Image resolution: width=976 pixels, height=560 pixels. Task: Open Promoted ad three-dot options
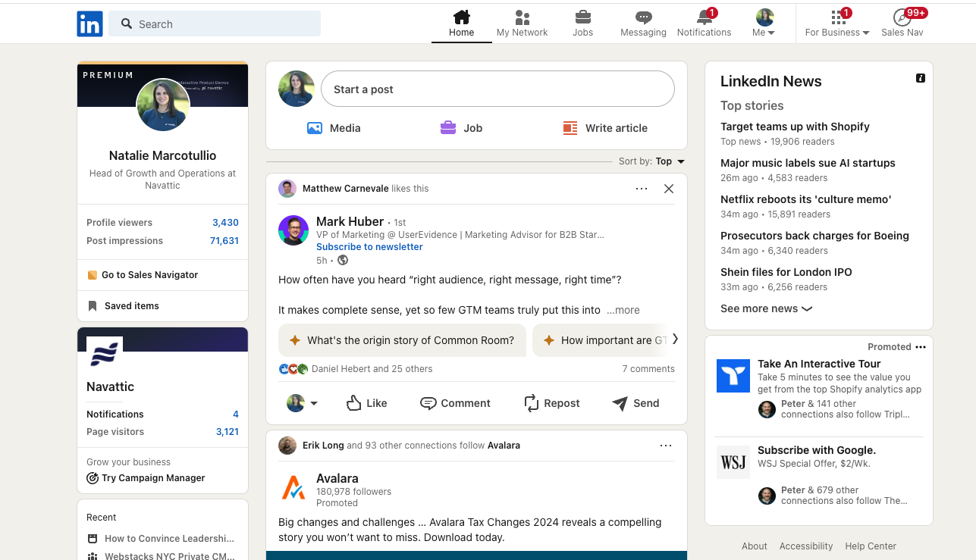(921, 347)
